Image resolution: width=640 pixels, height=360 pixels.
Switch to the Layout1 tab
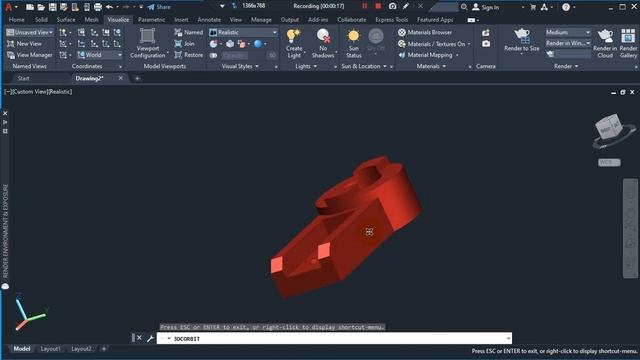[51, 349]
